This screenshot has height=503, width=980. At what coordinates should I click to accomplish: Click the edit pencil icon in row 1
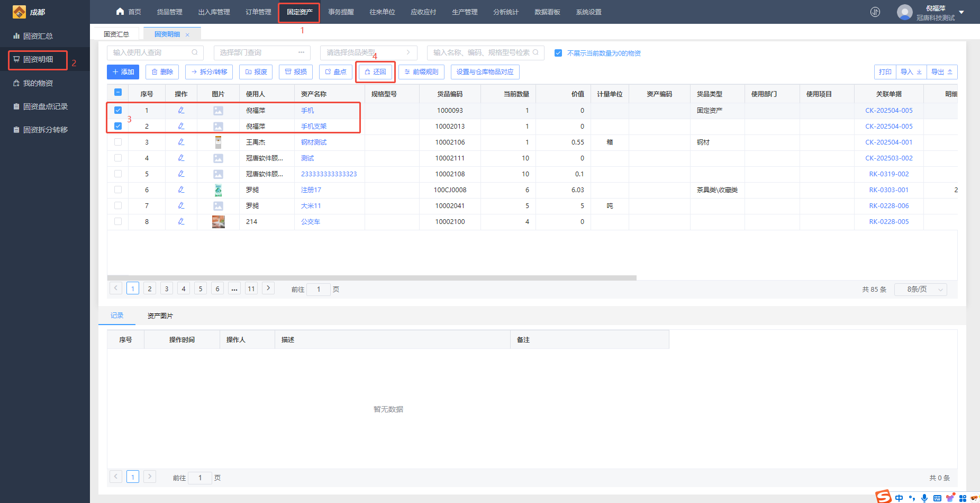pyautogui.click(x=181, y=110)
